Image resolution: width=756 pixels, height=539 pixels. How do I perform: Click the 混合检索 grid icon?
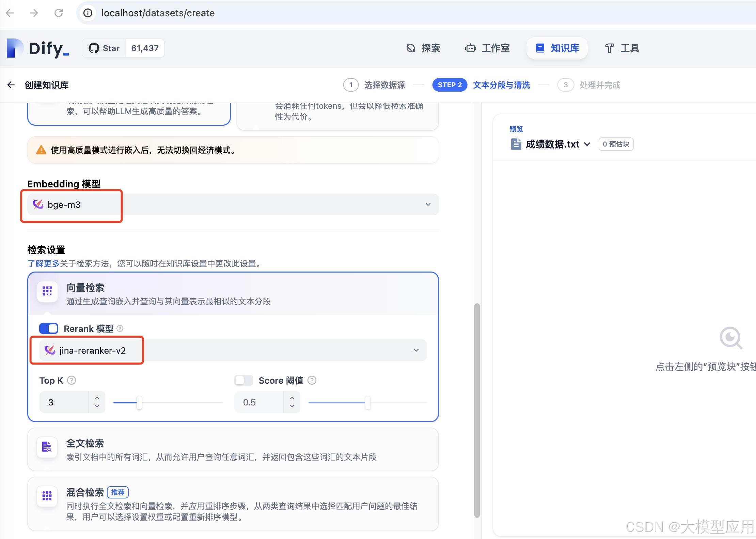[47, 496]
